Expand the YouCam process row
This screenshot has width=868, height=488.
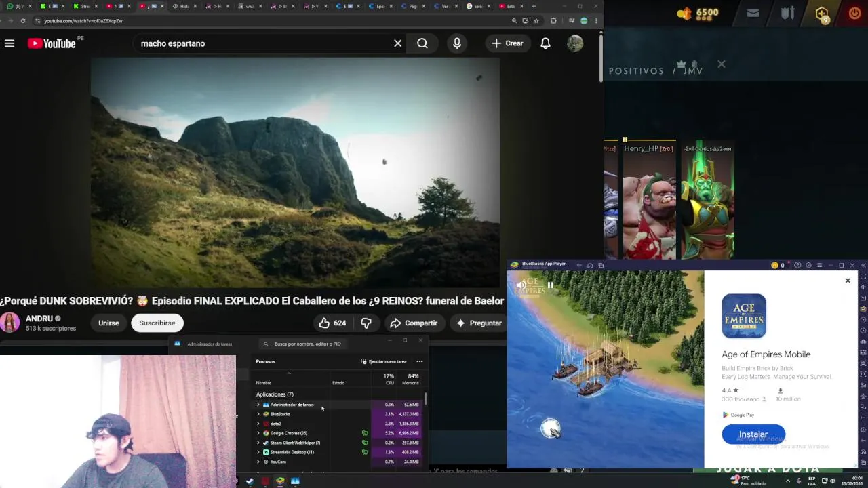258,462
